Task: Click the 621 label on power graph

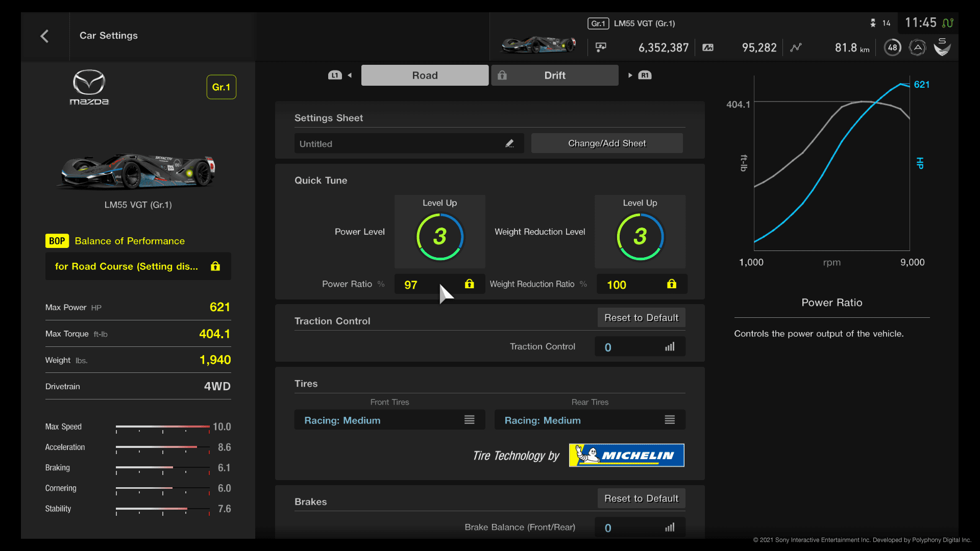Action: [x=921, y=85]
